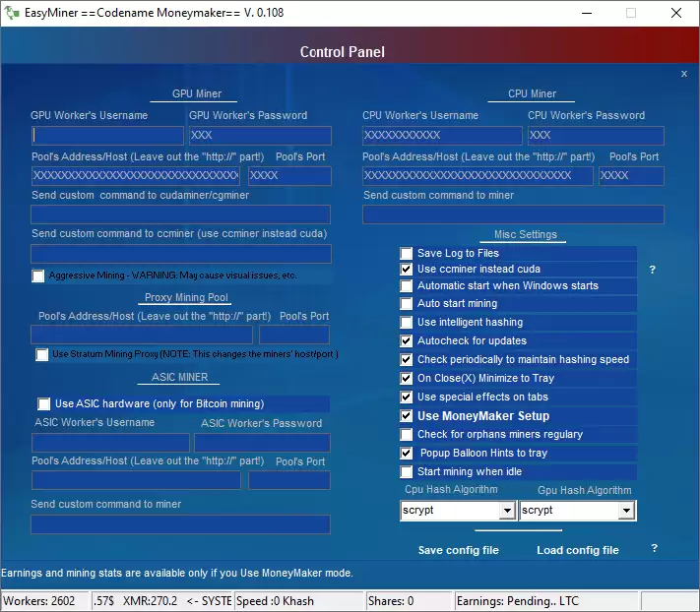Toggle Use MoneyMaker Setup checkbox

[x=407, y=416]
